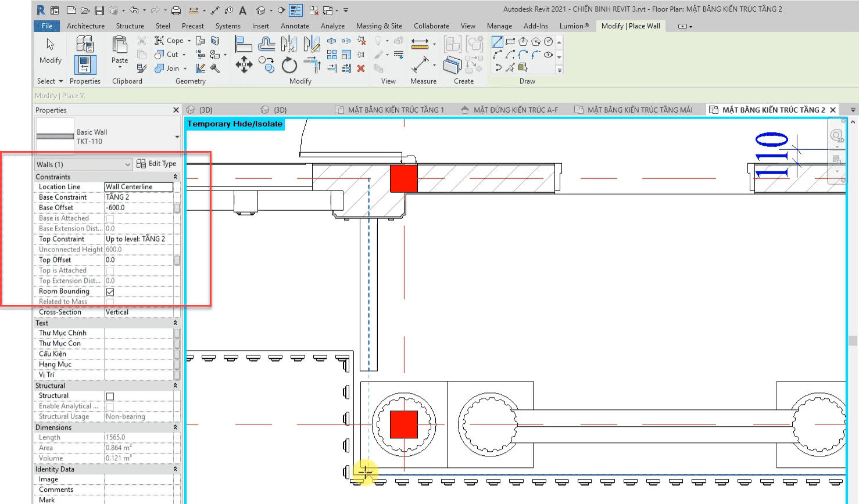Click the Text tool 'A' in quick access
Viewport: 859px width, 504px height.
click(243, 10)
